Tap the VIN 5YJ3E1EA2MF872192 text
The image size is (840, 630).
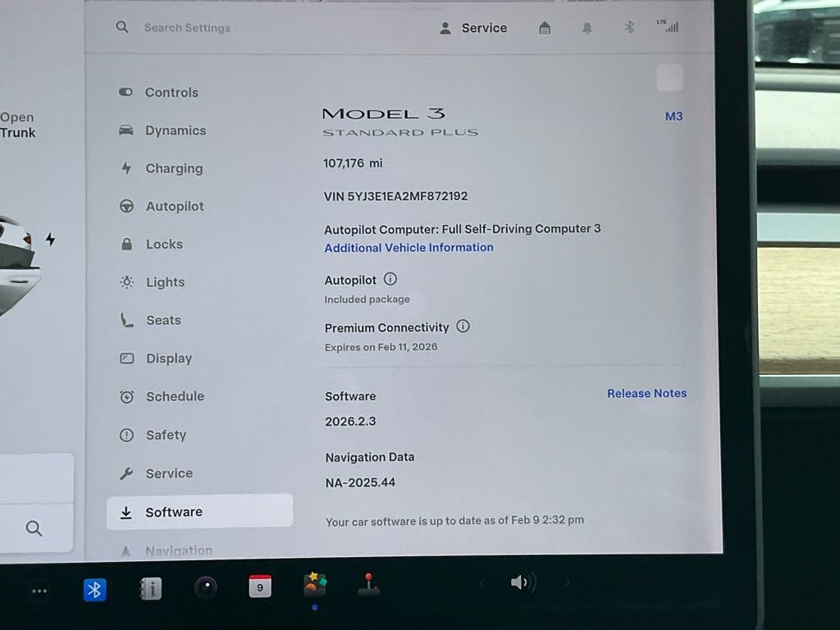point(395,196)
